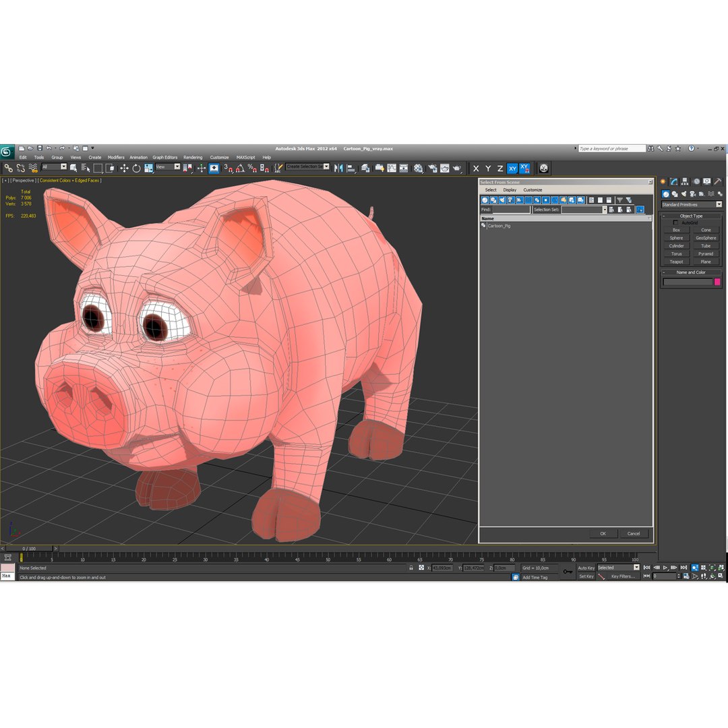Open the Selection Set dropdown in dialog

(584, 210)
